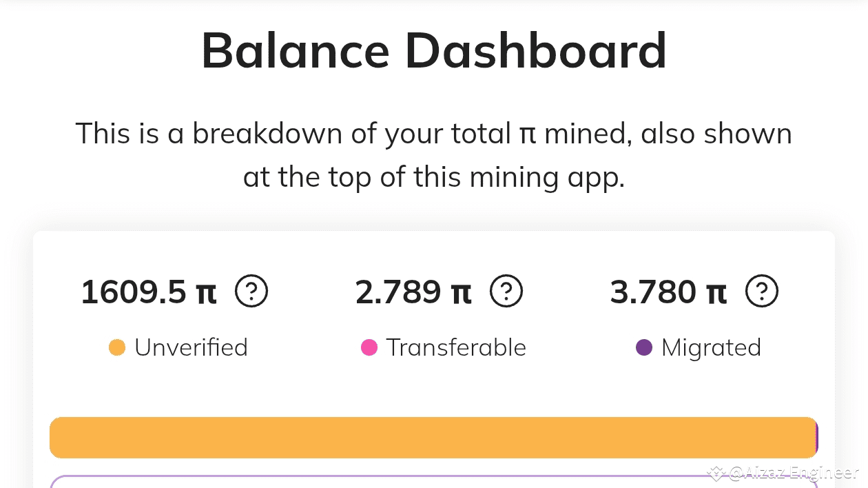Viewport: 868px width, 488px height.
Task: Select the Migrated label
Action: (x=711, y=347)
